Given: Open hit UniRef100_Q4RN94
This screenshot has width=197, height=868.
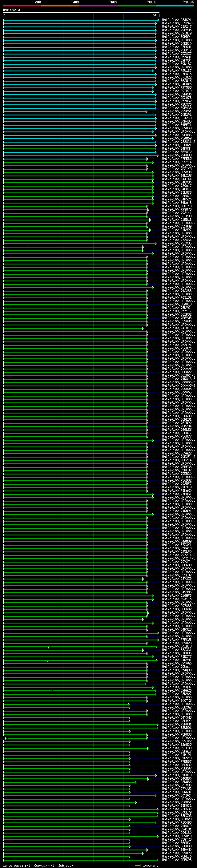Looking at the screenshot, I should (x=176, y=511).
